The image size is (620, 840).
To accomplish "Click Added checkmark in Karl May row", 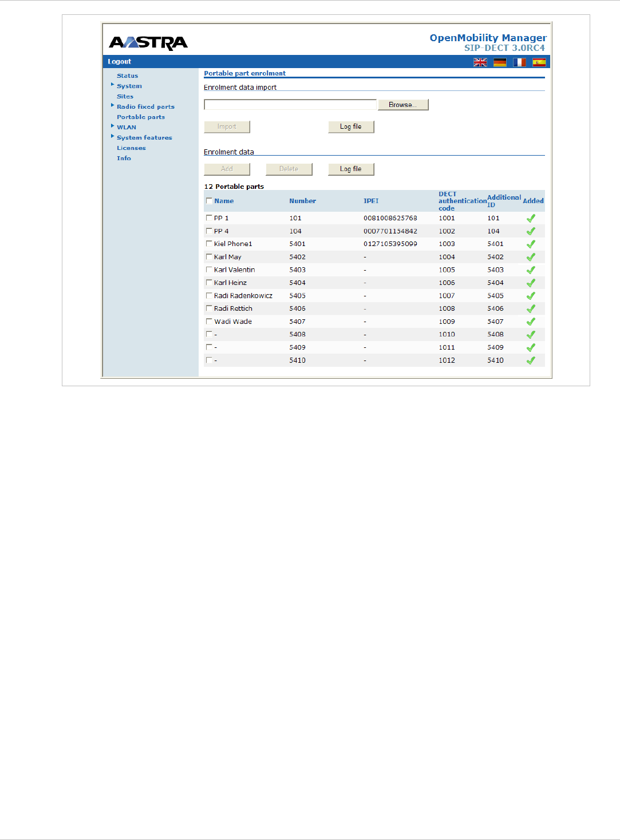I will [x=531, y=257].
